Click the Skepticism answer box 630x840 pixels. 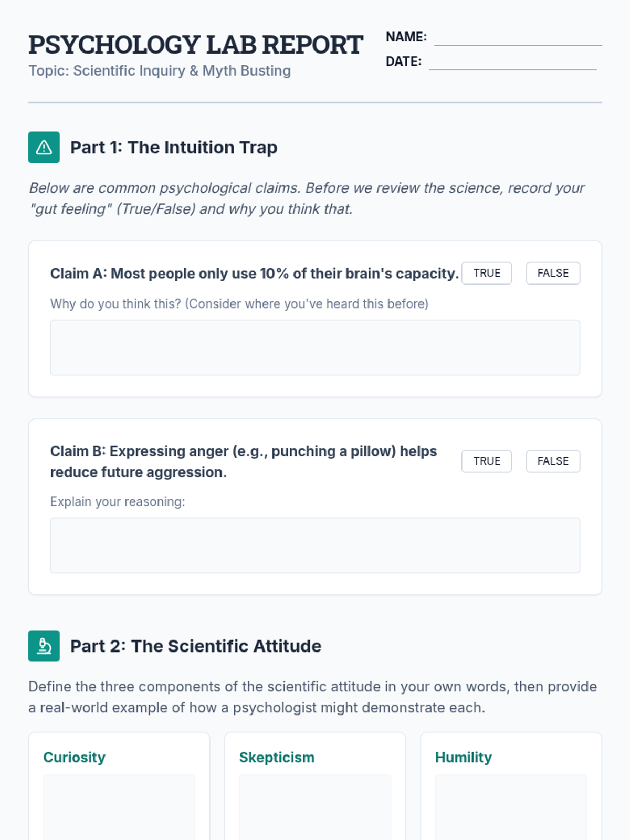(315, 807)
